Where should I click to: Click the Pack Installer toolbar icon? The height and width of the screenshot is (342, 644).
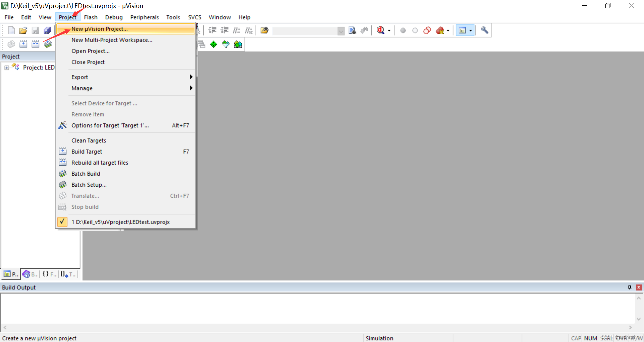point(238,44)
